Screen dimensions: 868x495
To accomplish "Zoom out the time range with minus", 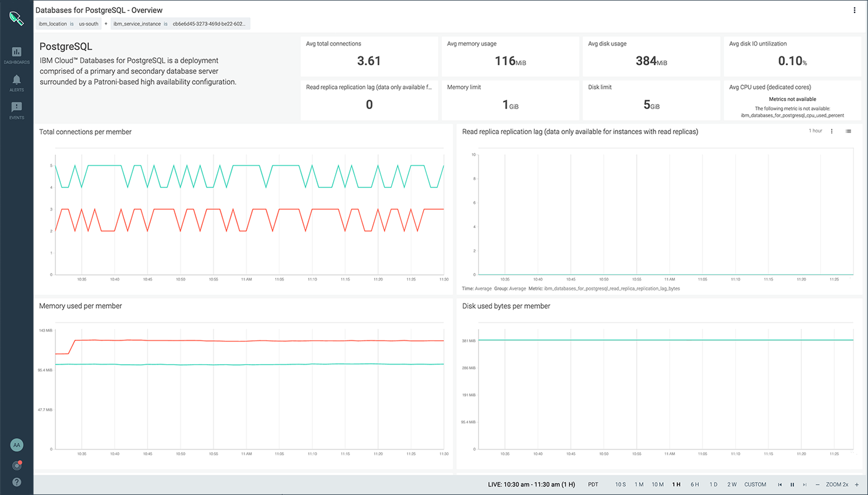I will pyautogui.click(x=818, y=485).
